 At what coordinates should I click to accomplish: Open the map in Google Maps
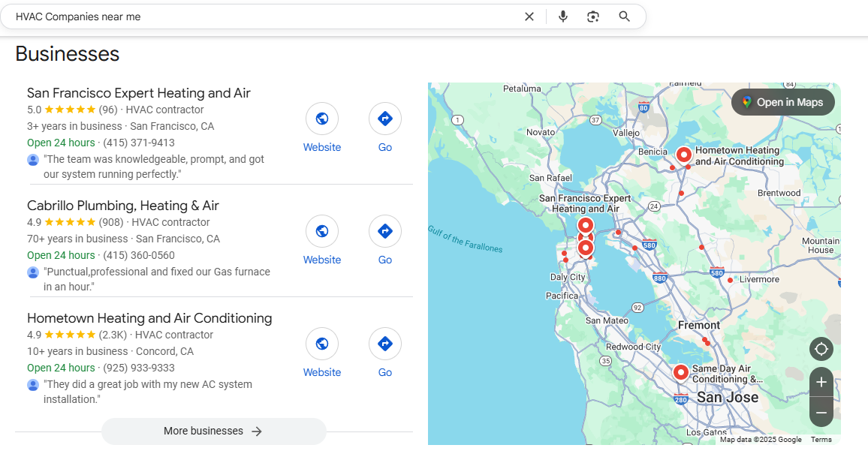point(782,102)
